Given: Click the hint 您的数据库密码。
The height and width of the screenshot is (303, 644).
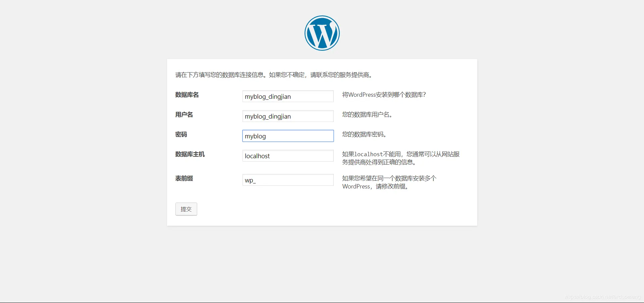Looking at the screenshot, I should [364, 134].
